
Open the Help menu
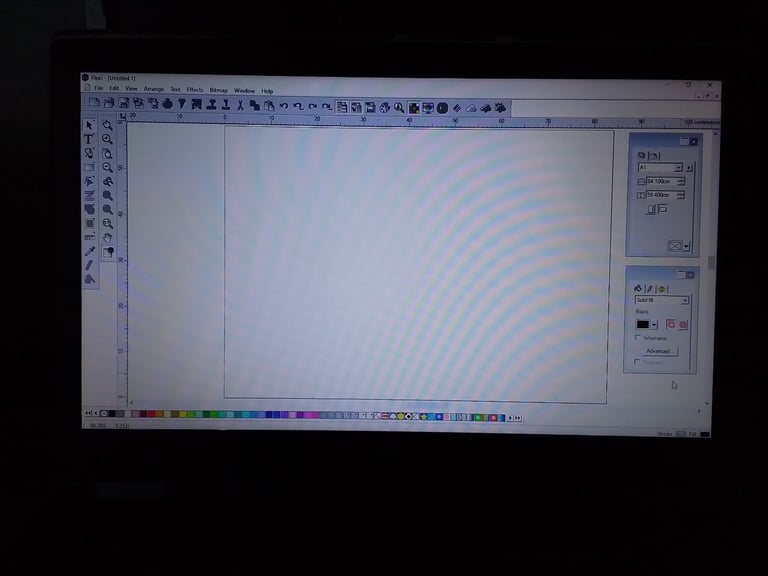[x=267, y=91]
